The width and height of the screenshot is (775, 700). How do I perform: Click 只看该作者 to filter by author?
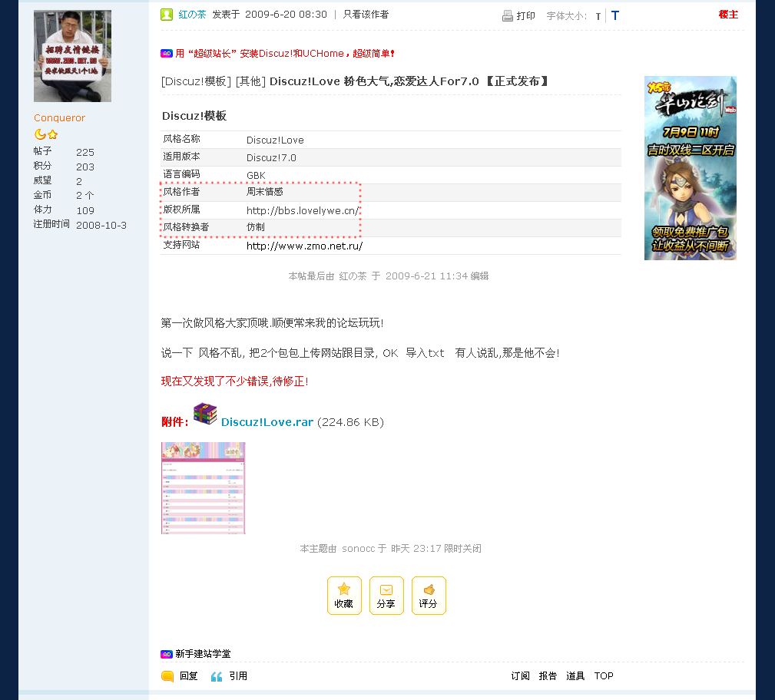coord(366,15)
